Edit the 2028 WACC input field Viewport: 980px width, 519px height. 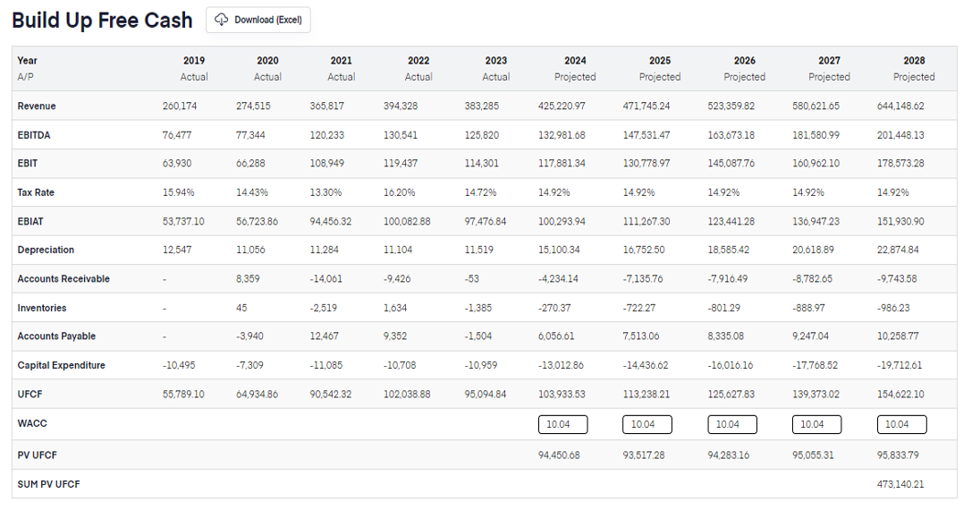click(901, 423)
